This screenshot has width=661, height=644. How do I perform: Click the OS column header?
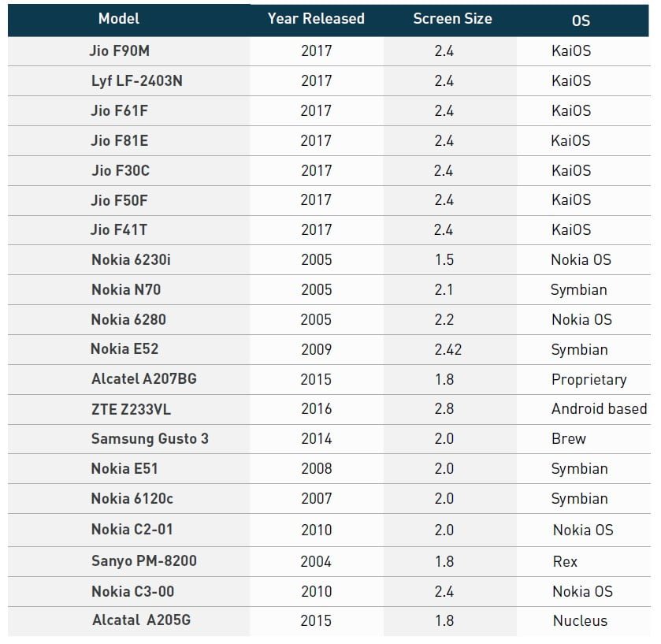tap(581, 20)
